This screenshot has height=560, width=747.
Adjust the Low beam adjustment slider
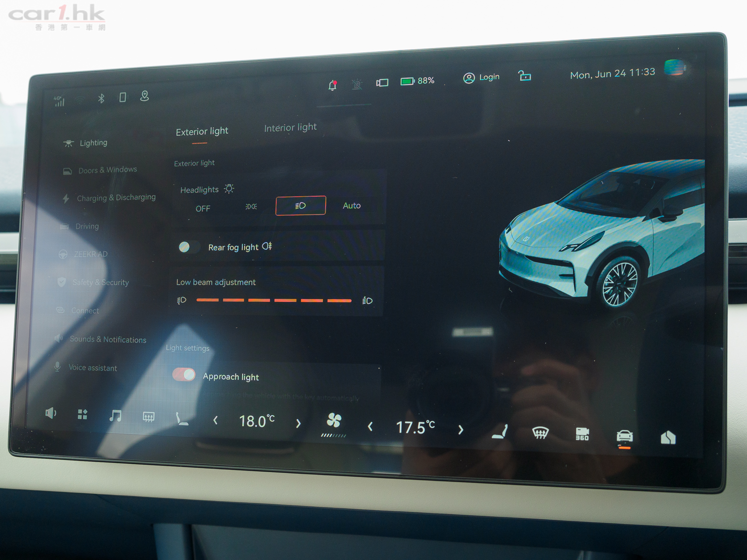(274, 301)
